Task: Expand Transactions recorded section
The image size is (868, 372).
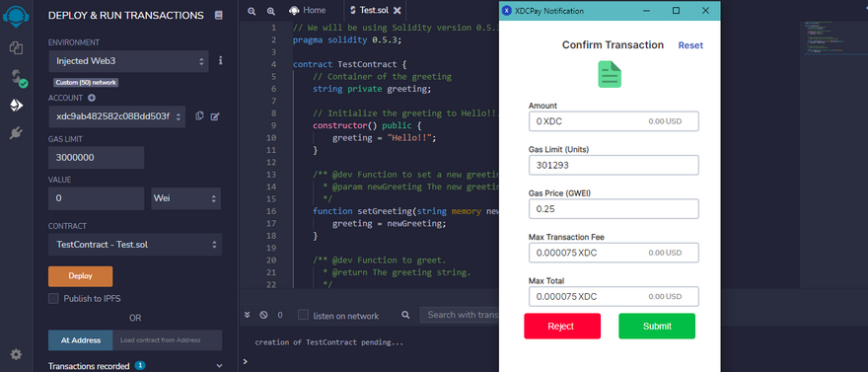Action: tap(219, 366)
